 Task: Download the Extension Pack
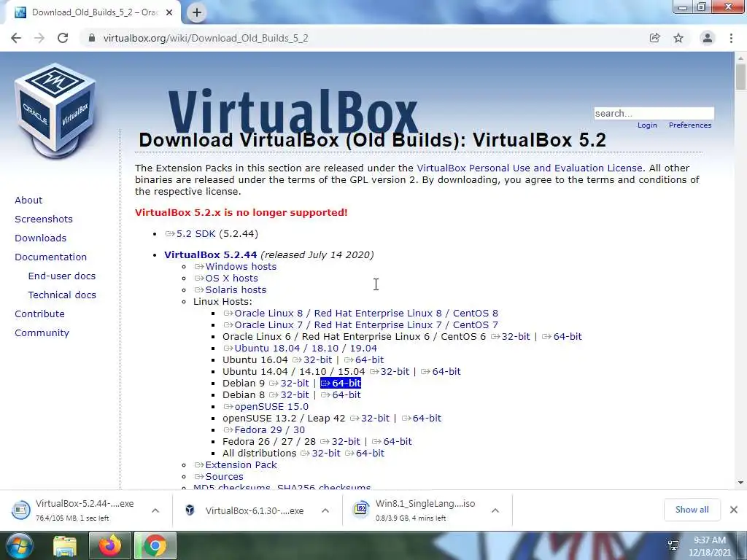236,464
